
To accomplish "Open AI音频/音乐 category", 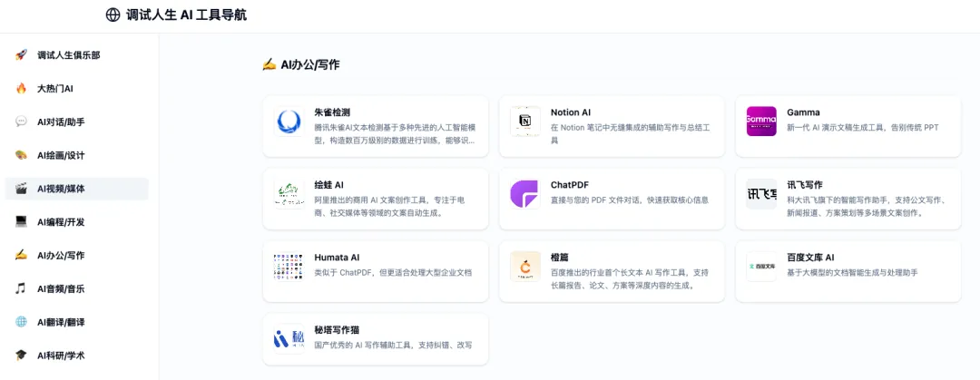I will (x=77, y=288).
